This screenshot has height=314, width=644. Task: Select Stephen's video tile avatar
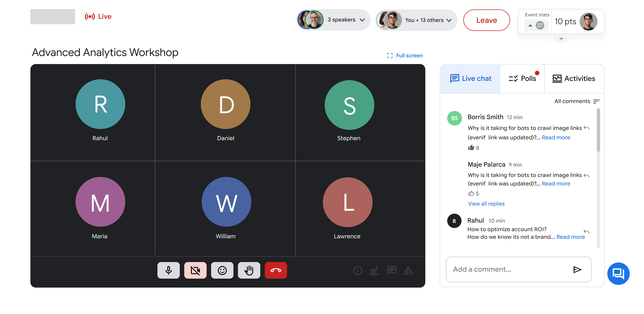coord(349,105)
